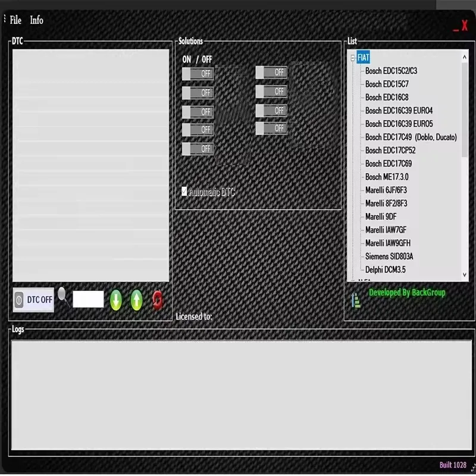This screenshot has width=476, height=476.
Task: Toggle the first left-column OFF switch
Action: pyautogui.click(x=198, y=74)
